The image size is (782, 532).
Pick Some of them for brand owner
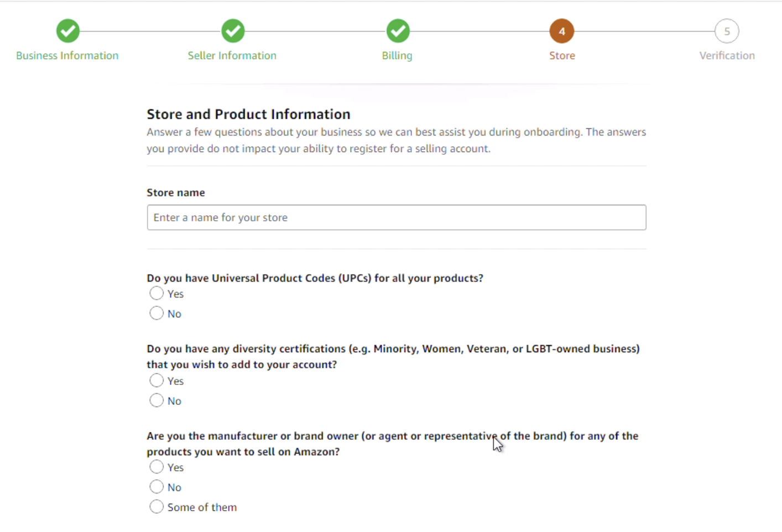tap(157, 507)
